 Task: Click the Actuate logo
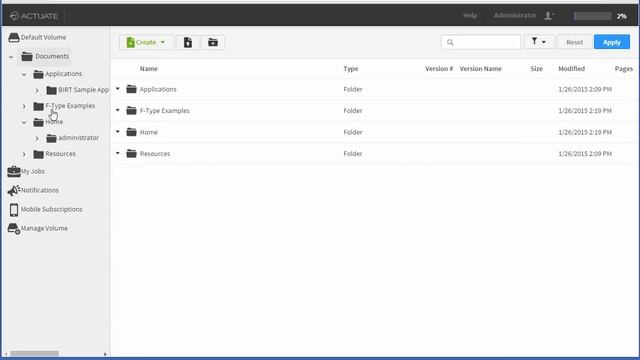[34, 16]
